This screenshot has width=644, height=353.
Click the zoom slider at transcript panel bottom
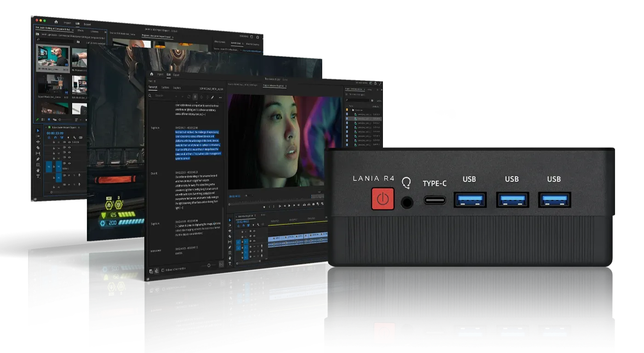[x=209, y=265]
